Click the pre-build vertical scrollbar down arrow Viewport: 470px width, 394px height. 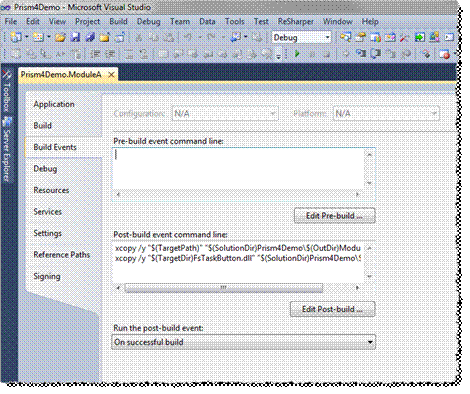pyautogui.click(x=369, y=183)
